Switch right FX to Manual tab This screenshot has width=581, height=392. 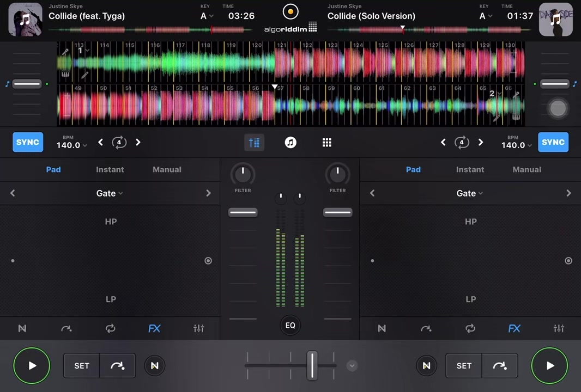[x=527, y=169]
